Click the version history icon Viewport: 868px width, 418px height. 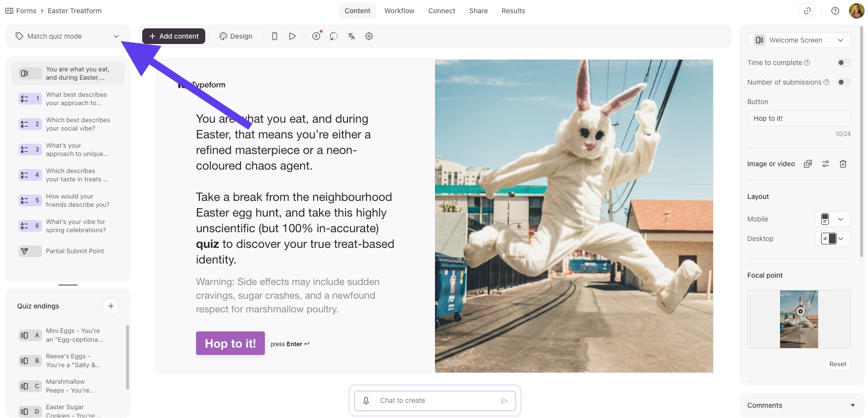pyautogui.click(x=334, y=36)
